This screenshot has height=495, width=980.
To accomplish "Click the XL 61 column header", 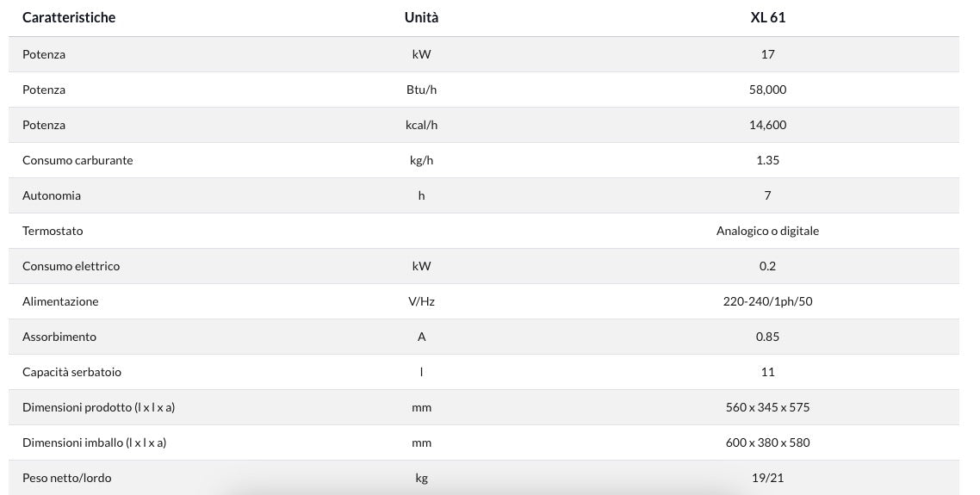I will (x=767, y=17).
